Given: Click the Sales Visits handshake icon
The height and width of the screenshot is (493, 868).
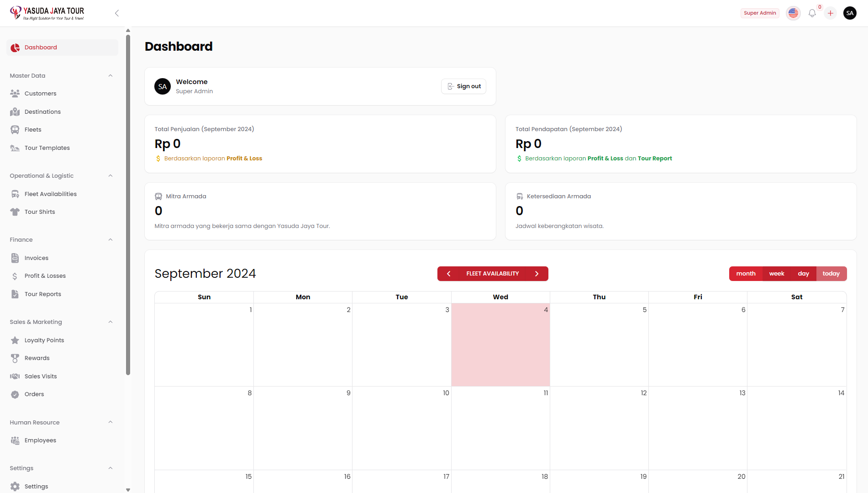Looking at the screenshot, I should point(15,376).
